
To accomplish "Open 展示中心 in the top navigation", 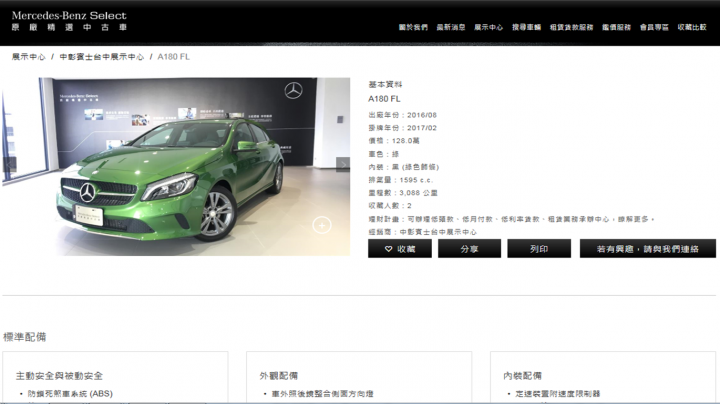I will [x=489, y=28].
